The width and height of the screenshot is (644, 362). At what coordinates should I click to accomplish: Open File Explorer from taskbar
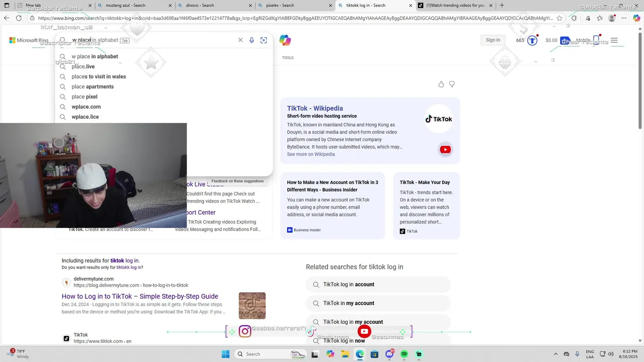tap(345, 354)
